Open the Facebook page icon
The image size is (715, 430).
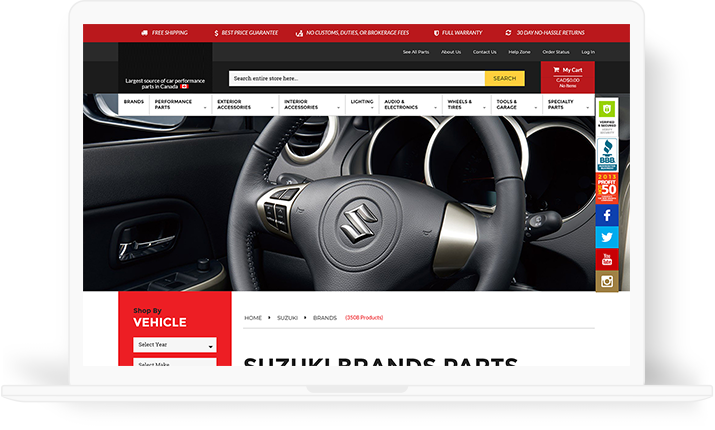(607, 215)
